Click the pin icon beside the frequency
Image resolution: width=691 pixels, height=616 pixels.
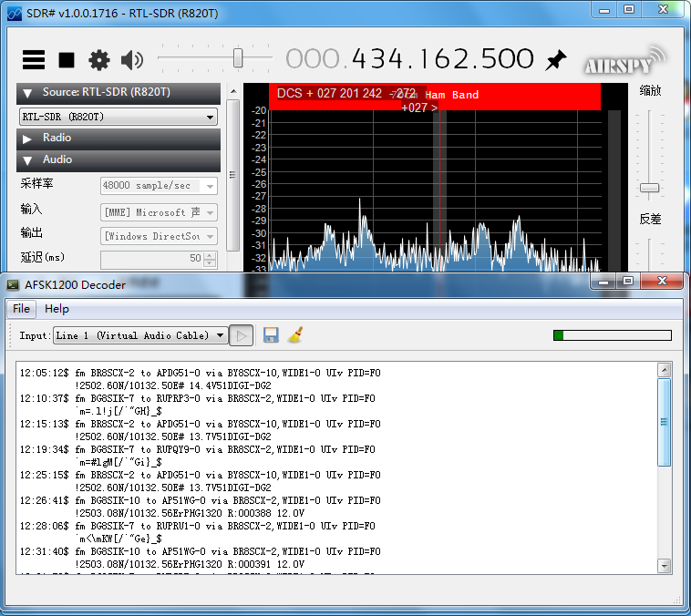pos(555,60)
